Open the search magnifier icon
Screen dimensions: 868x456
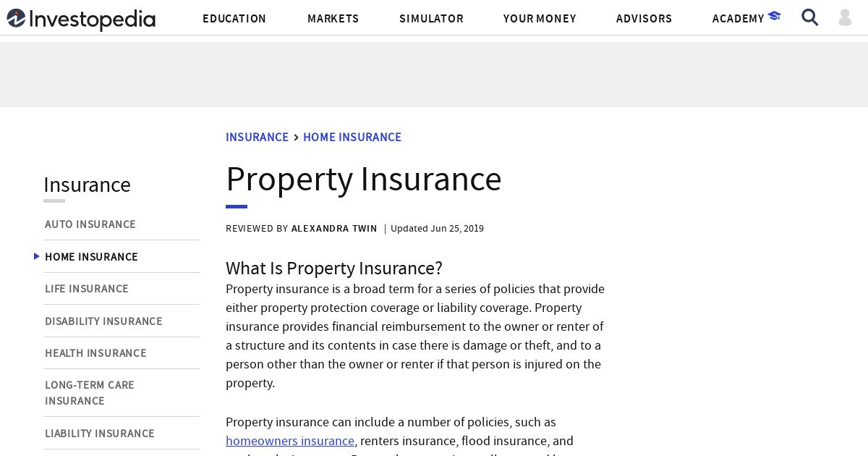click(810, 17)
